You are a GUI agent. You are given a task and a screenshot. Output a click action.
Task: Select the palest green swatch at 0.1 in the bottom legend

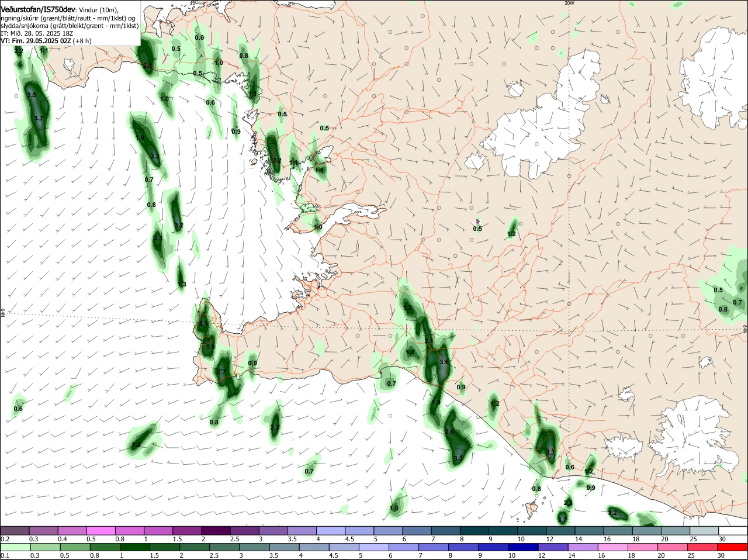click(x=15, y=547)
